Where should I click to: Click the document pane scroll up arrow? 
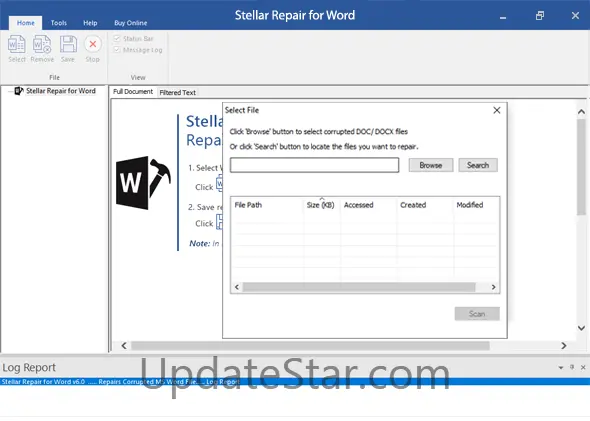tap(581, 112)
